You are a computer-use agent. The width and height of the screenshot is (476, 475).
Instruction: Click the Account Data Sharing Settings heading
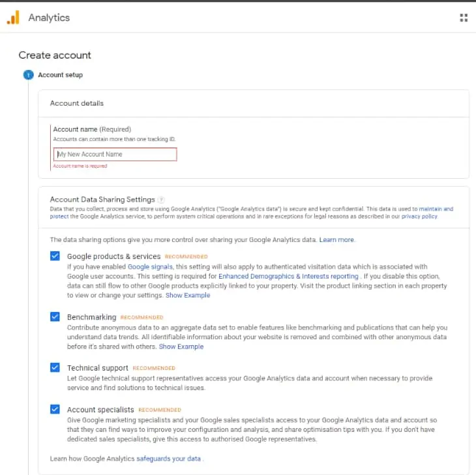pos(102,200)
